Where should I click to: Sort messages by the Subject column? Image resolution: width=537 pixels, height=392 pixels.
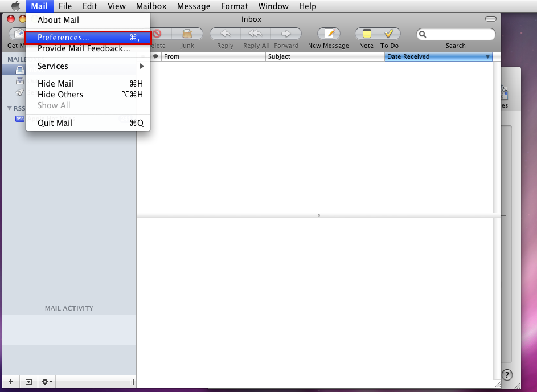coord(325,56)
